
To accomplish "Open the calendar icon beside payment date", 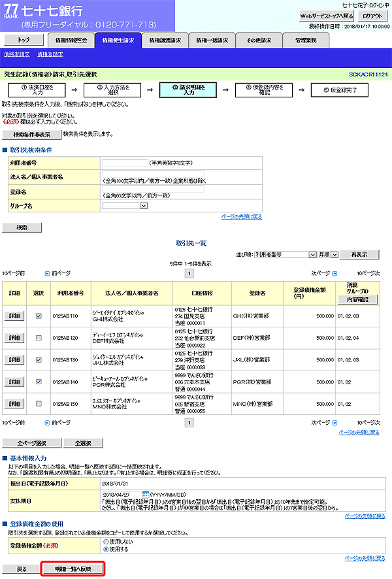I will tap(146, 495).
